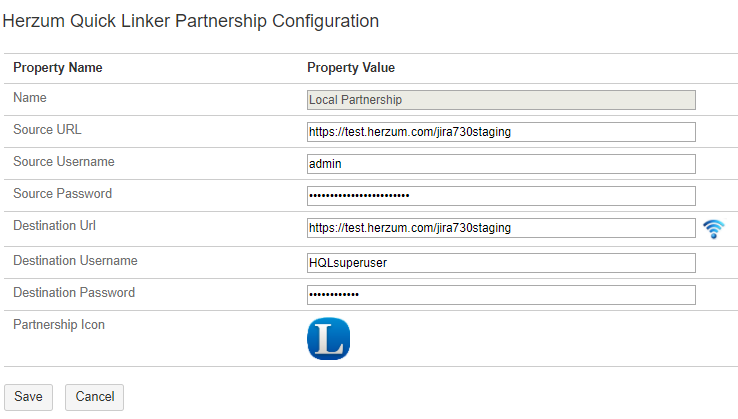Focus the Destination Username field HQLsuperuser
Viewport: 738px width, 419px height.
pyautogui.click(x=501, y=263)
